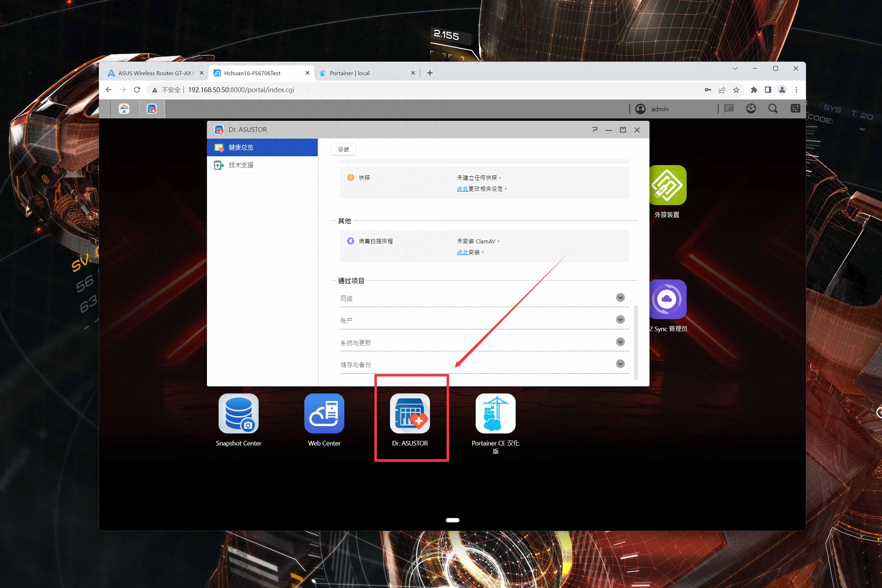The image size is (882, 588).
Task: Open ADM search magnifier icon
Action: coord(773,108)
